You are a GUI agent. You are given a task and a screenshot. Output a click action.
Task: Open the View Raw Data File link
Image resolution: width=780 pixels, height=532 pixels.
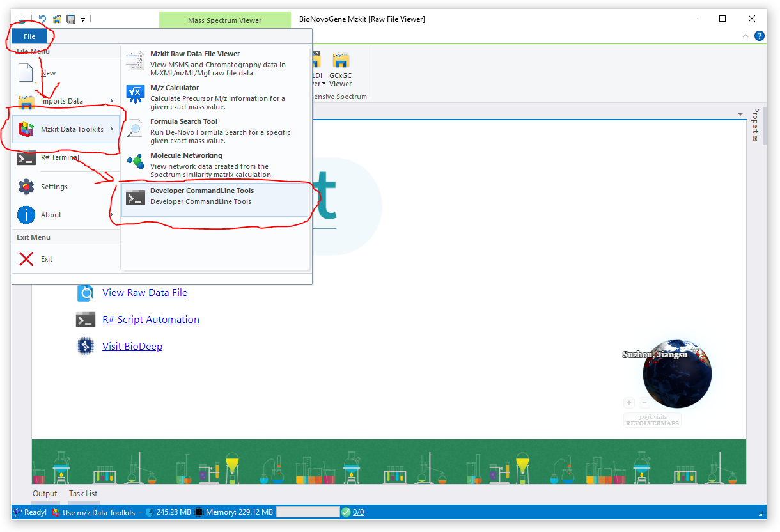pyautogui.click(x=144, y=293)
